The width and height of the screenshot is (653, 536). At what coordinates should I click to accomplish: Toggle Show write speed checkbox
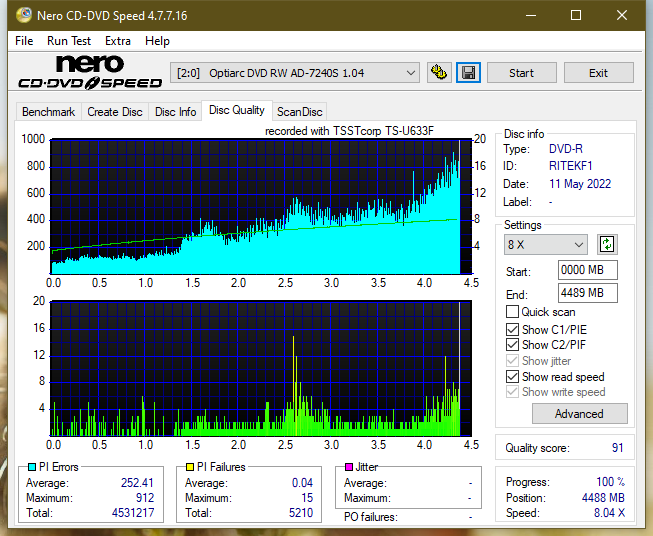(x=512, y=392)
